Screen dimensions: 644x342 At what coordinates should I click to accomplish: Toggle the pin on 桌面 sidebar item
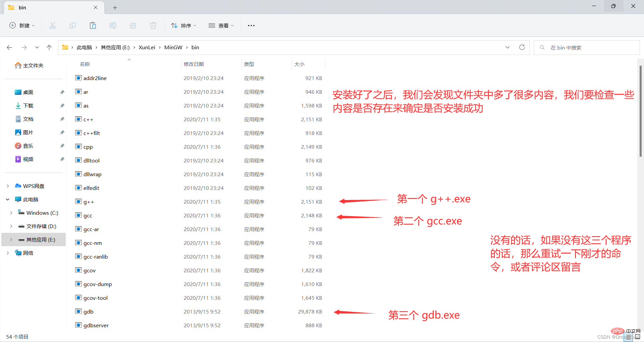[x=62, y=92]
